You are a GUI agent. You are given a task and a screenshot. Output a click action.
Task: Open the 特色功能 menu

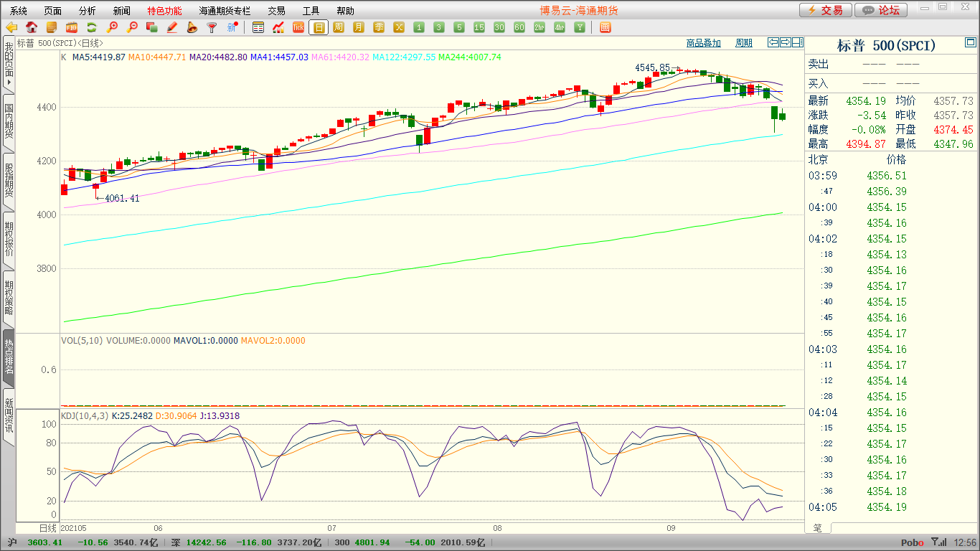pos(165,11)
